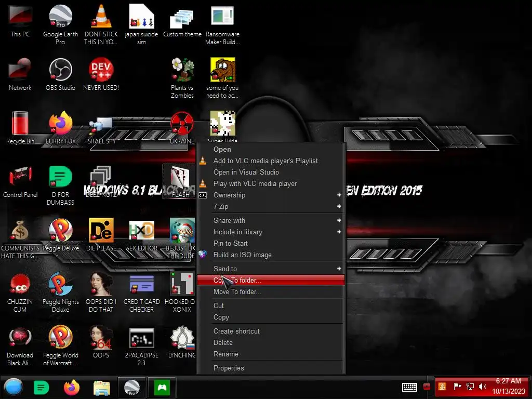Image resolution: width=532 pixels, height=399 pixels.
Task: Click the network tray icon
Action: click(x=470, y=387)
